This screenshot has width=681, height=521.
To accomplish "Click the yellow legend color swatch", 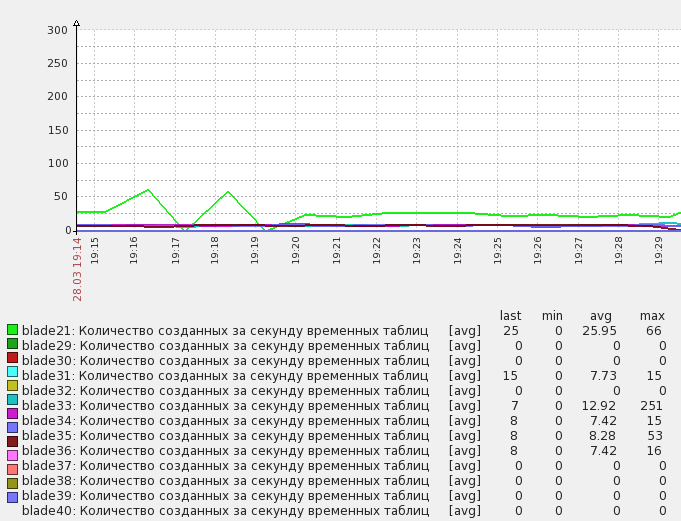I will coord(13,386).
